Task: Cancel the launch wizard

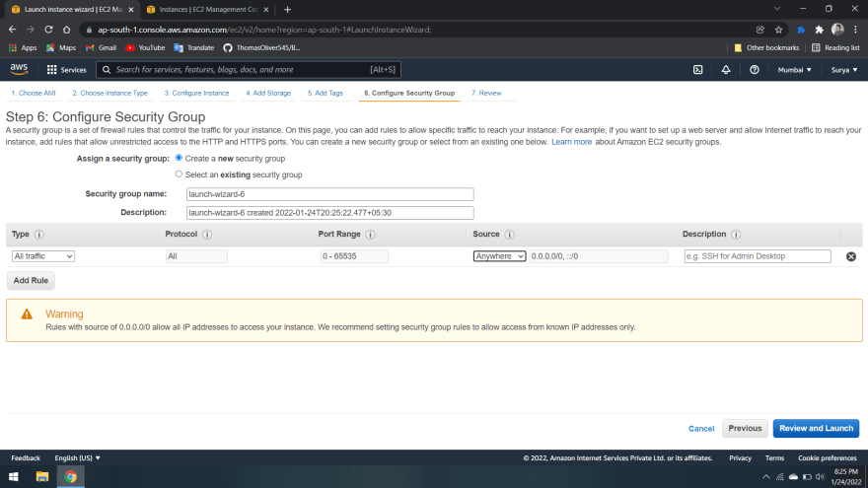Action: 701,429
